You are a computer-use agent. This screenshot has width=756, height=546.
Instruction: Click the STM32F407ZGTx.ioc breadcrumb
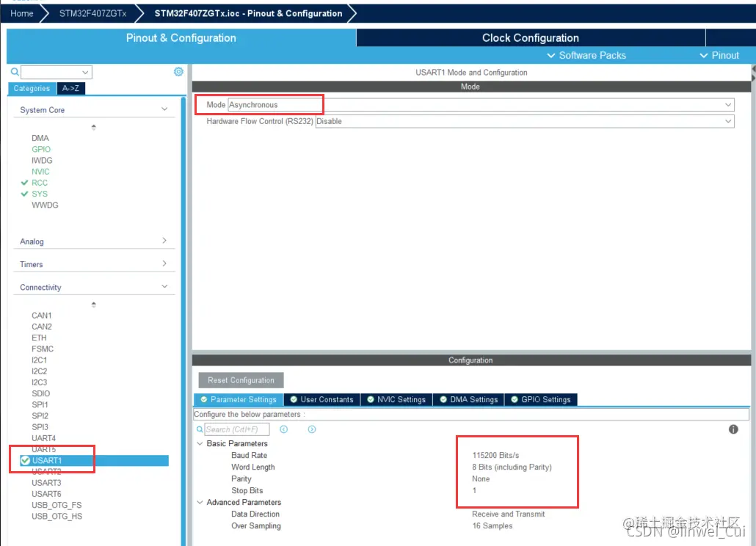[x=248, y=13]
